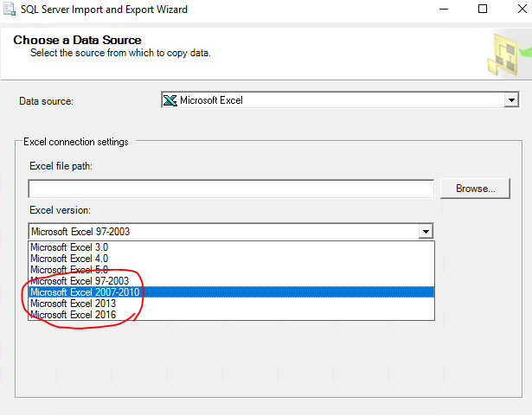This screenshot has height=416, width=532.
Task: Click the 'Choose a Data Source' heading
Action: pyautogui.click(x=77, y=40)
